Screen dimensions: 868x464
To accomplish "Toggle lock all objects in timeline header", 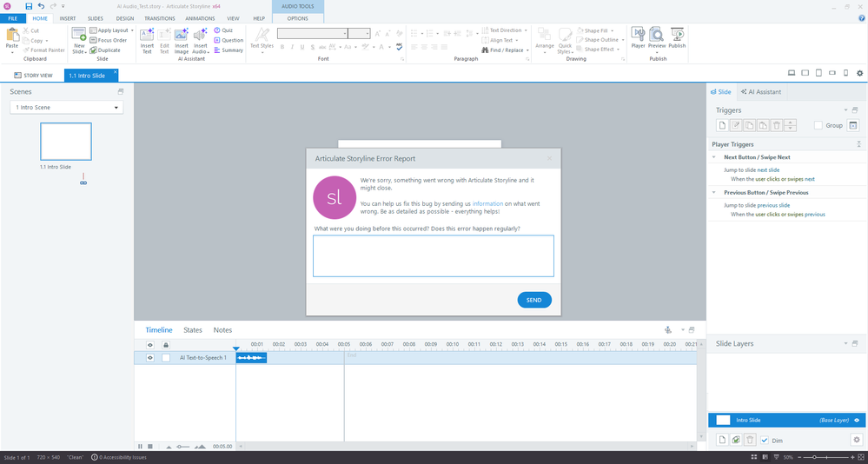I will tap(165, 345).
